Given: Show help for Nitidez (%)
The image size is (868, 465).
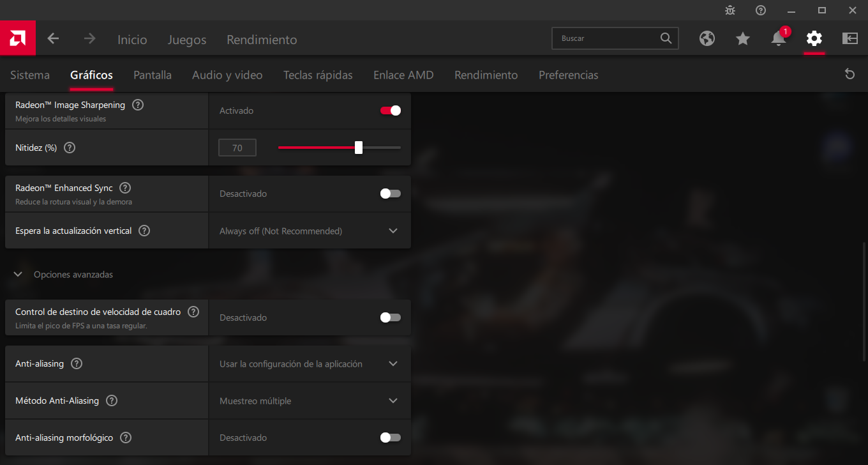Looking at the screenshot, I should tap(70, 148).
